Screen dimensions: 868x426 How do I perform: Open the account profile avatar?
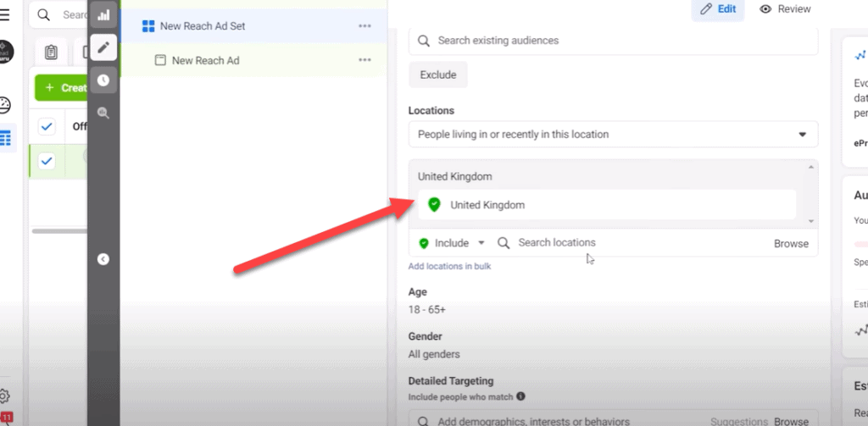(6, 52)
